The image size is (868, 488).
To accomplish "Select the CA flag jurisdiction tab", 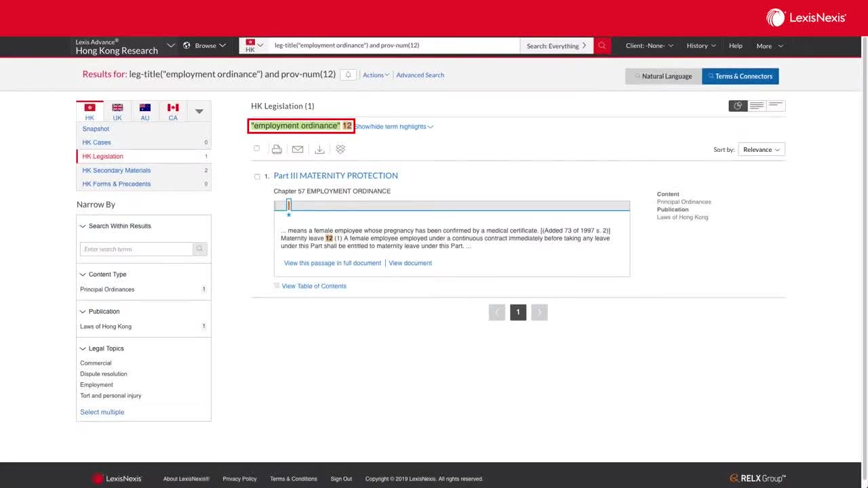I will (x=173, y=112).
